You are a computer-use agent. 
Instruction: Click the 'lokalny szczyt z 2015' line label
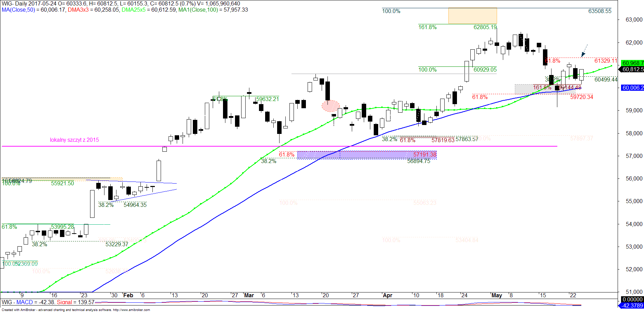(x=74, y=140)
